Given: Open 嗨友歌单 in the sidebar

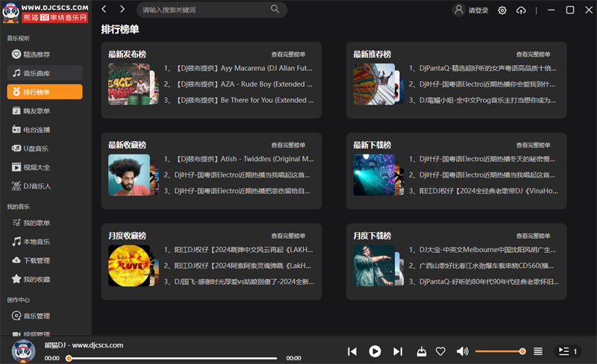Looking at the screenshot, I should click(x=45, y=111).
